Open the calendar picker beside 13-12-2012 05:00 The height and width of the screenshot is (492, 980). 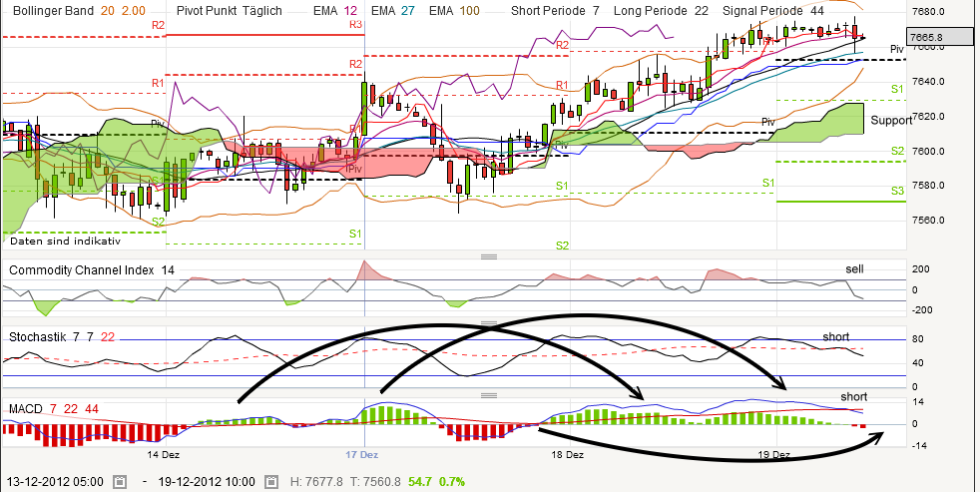tap(120, 482)
